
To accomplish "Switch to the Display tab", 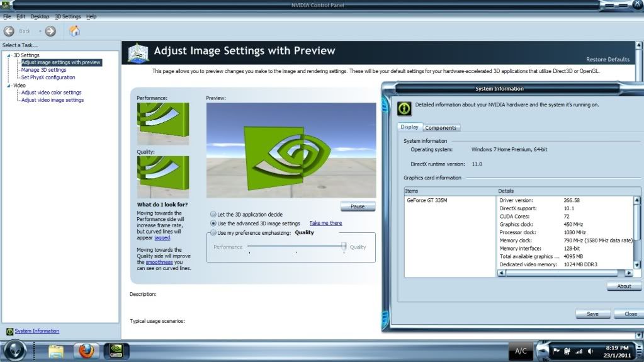I will click(409, 127).
